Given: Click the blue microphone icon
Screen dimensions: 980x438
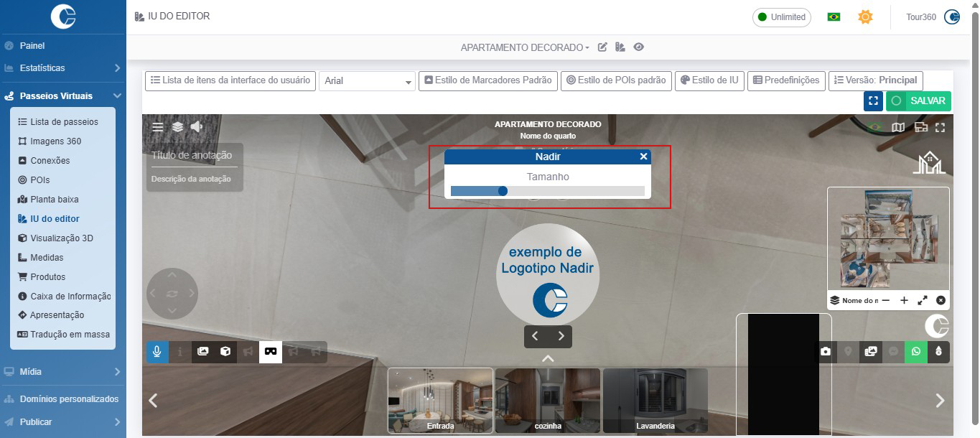Looking at the screenshot, I should click(157, 352).
